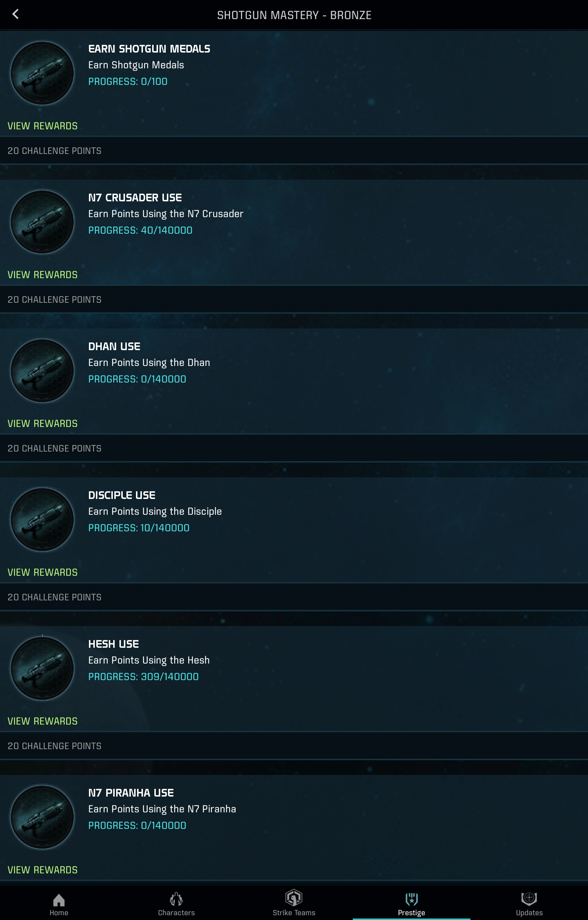The height and width of the screenshot is (920, 588).
Task: View rewards for Dhan Use challenge
Action: point(42,423)
